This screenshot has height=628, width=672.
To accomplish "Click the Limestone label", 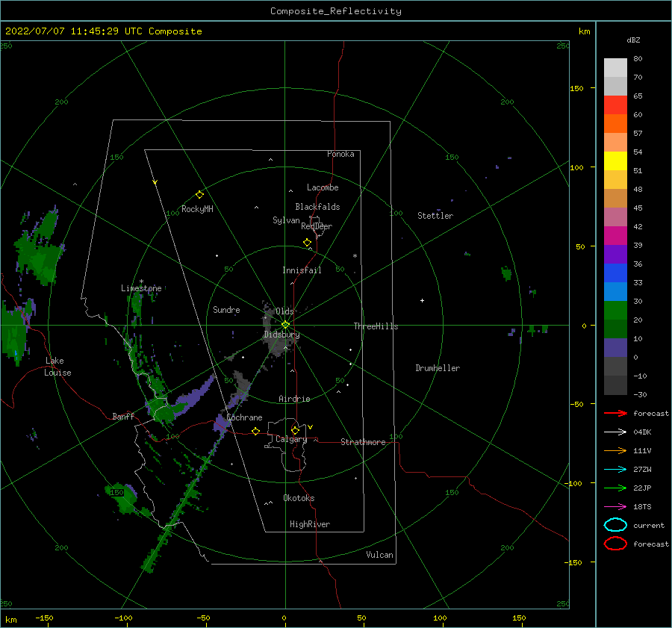I will coord(141,288).
